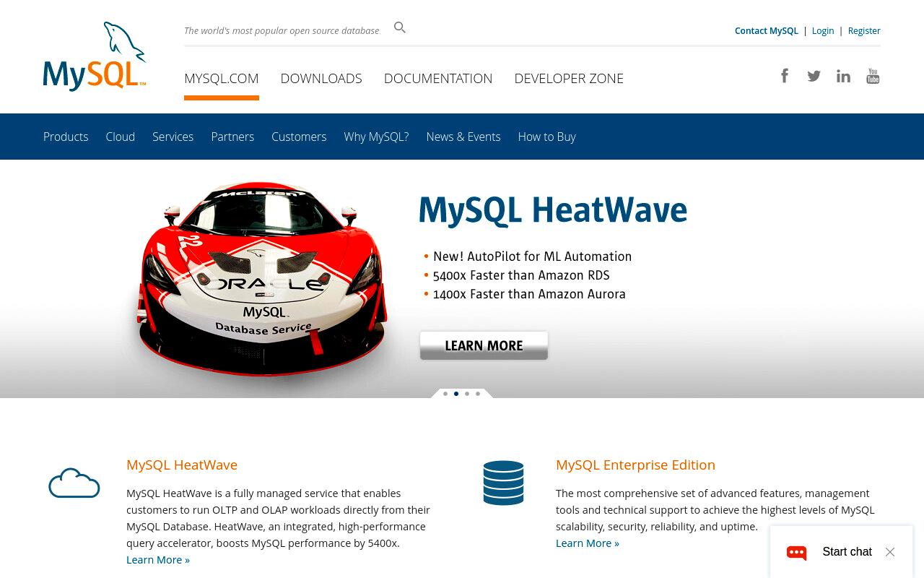Click the '1400x Faster than Amazon Aurora' bullet

click(x=525, y=294)
